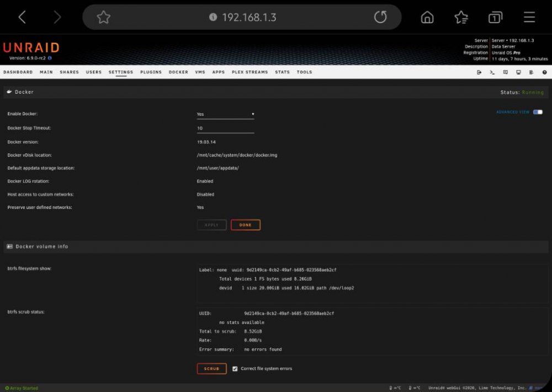Click the /dev/loop2 devid line
Viewport: 552px width, 392px height.
(286, 288)
